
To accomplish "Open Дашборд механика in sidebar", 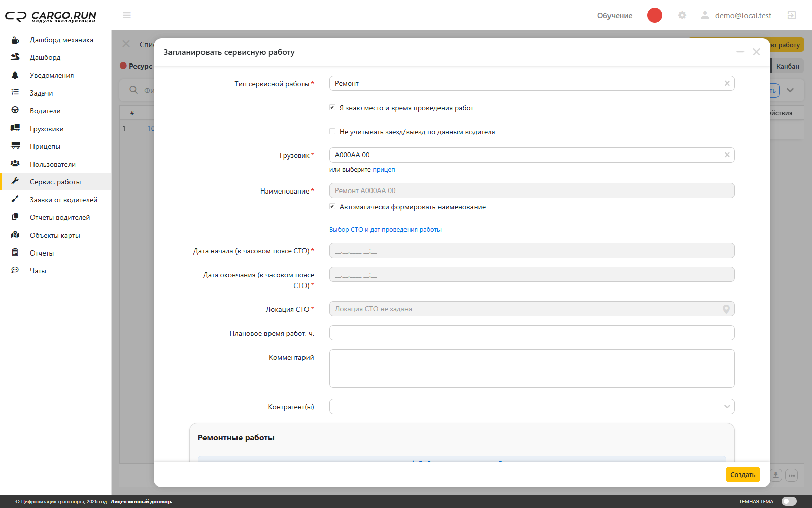I will point(56,40).
